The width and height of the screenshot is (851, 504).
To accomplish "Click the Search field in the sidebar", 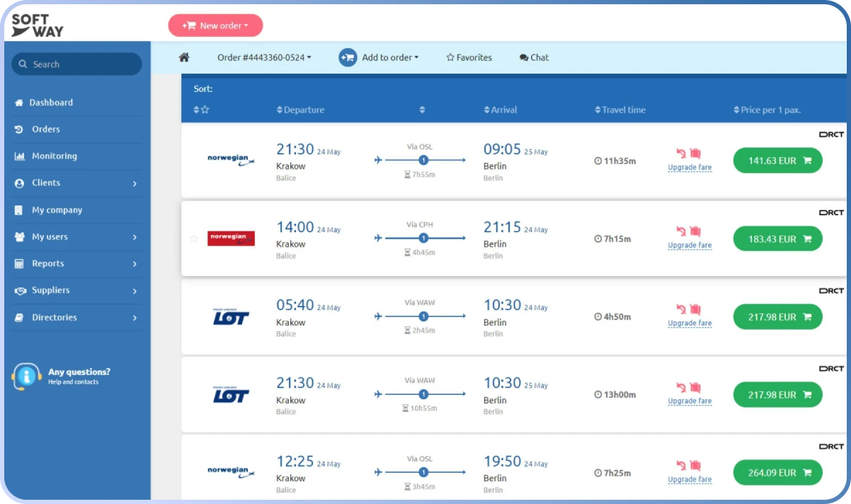I will pyautogui.click(x=76, y=64).
